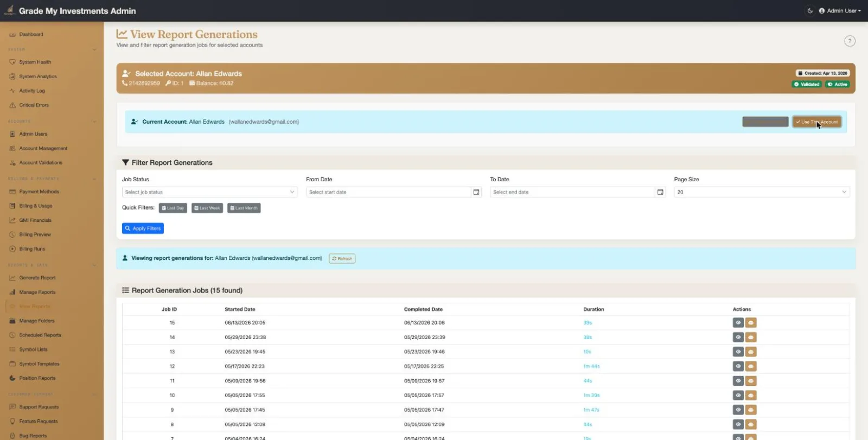
Task: Open the Admin User menu
Action: [x=840, y=11]
